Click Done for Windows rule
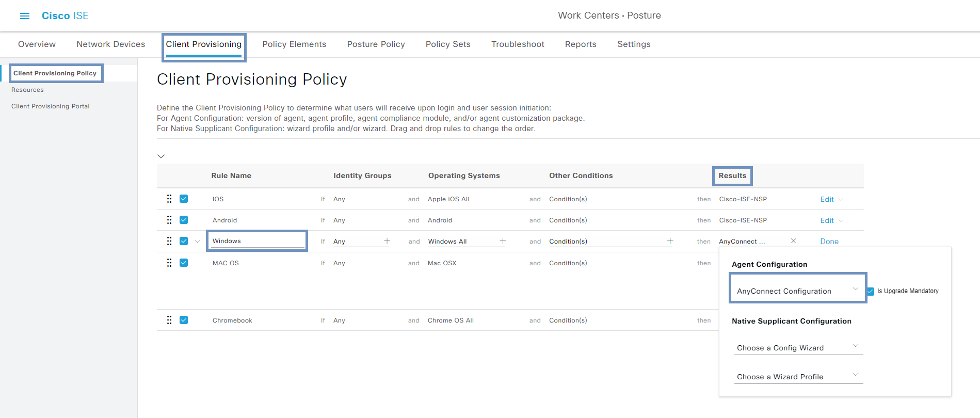Image resolution: width=980 pixels, height=418 pixels. [x=829, y=242]
